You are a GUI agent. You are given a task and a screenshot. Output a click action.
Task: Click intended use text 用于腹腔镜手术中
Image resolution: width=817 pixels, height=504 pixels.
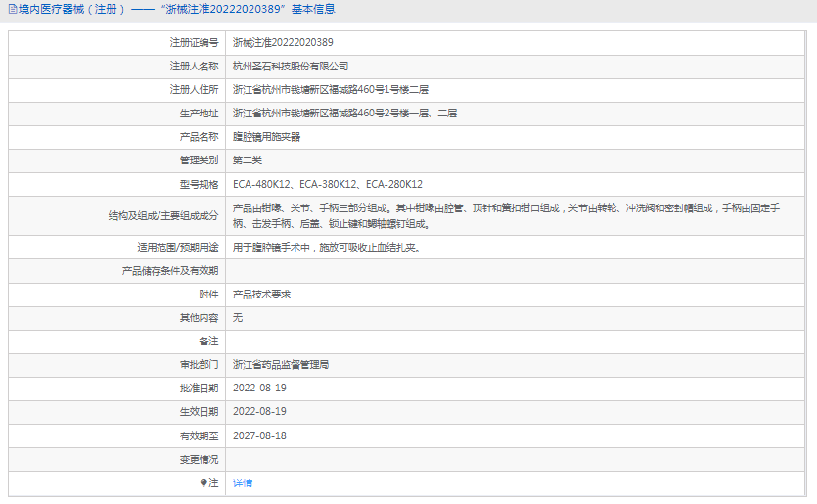pos(327,248)
